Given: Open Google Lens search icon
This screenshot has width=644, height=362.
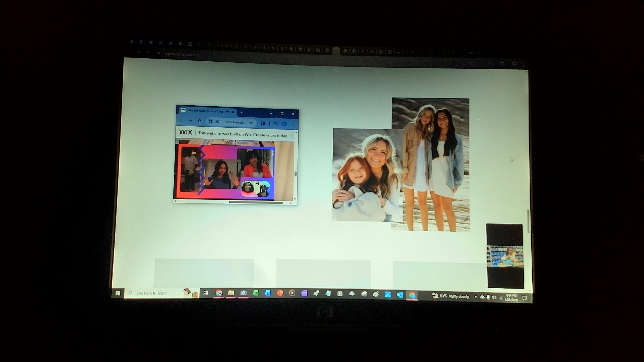Looking at the screenshot, I should point(263,123).
